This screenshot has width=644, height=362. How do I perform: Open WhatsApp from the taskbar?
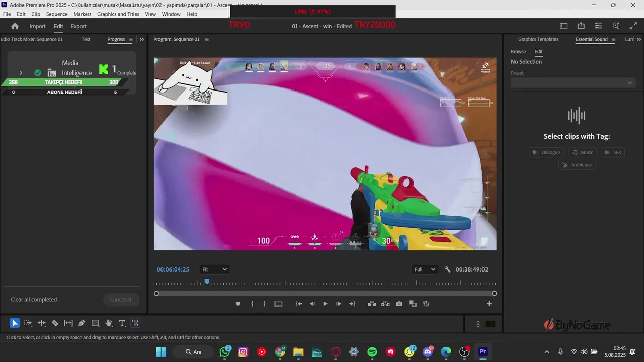click(225, 352)
